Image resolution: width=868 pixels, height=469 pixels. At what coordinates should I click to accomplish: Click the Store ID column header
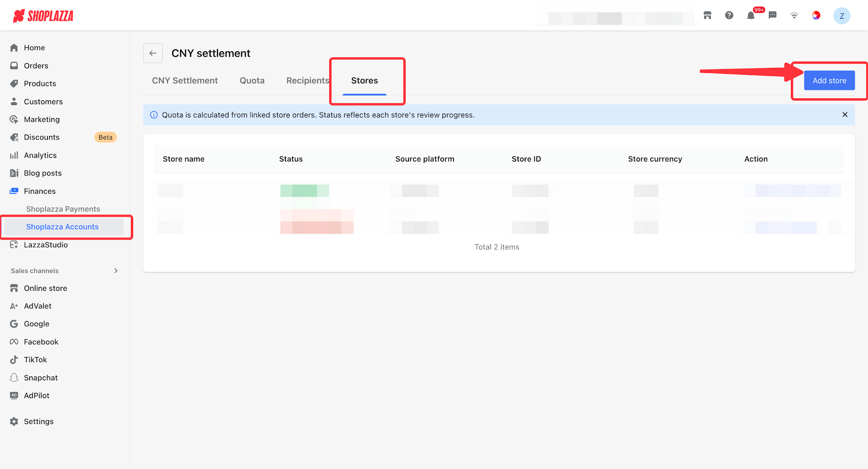click(x=526, y=159)
